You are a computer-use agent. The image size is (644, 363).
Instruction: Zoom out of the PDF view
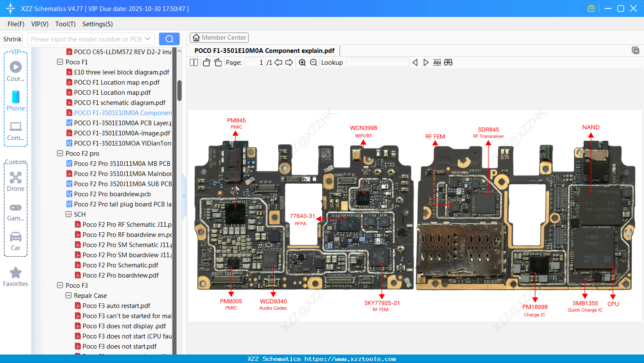(x=313, y=62)
